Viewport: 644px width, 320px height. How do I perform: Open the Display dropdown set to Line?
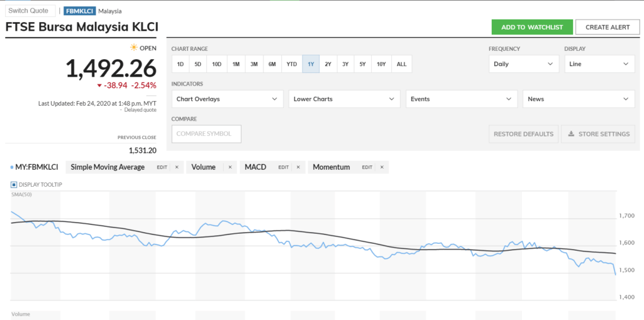point(599,64)
